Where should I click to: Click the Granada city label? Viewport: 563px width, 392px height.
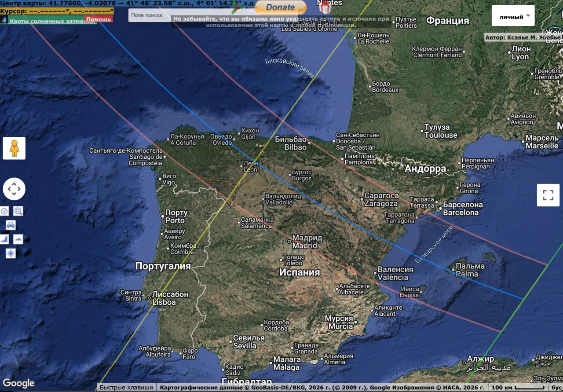coord(306,348)
